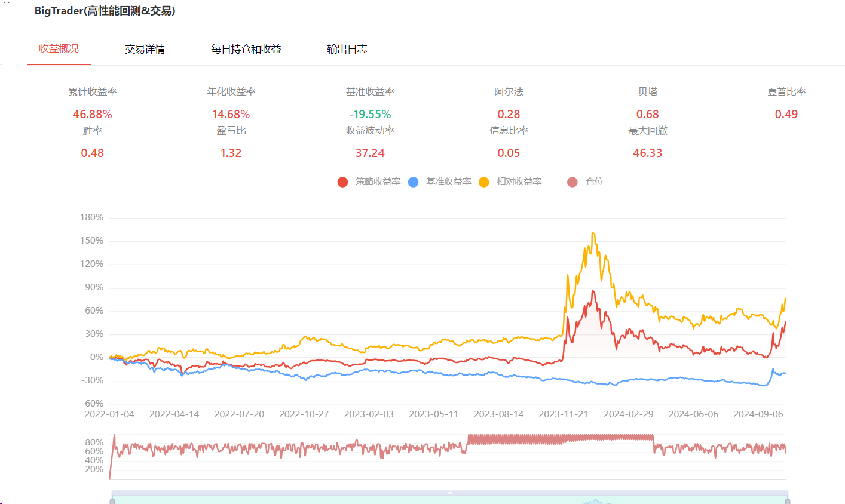Image resolution: width=845 pixels, height=504 pixels.
Task: Click the 最大回撤 metric label
Action: (647, 130)
